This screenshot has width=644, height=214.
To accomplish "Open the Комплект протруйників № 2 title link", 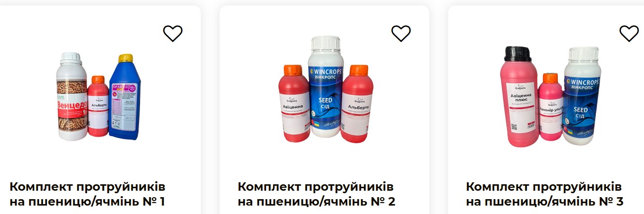I will point(317,194).
